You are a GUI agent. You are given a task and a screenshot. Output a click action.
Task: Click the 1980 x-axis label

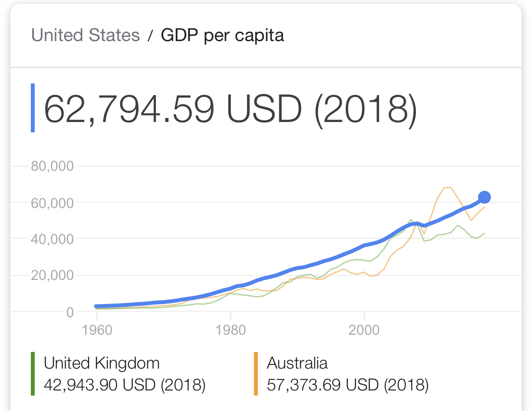pyautogui.click(x=231, y=330)
